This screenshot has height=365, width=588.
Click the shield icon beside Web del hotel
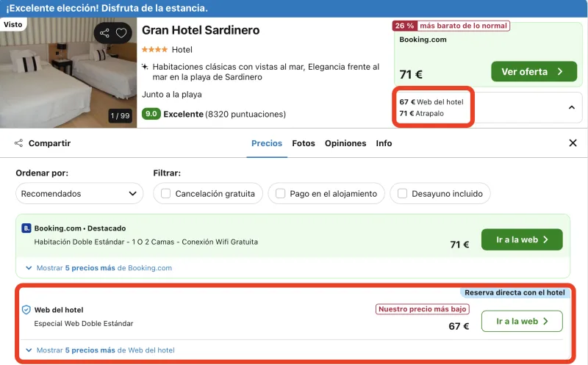click(x=26, y=310)
